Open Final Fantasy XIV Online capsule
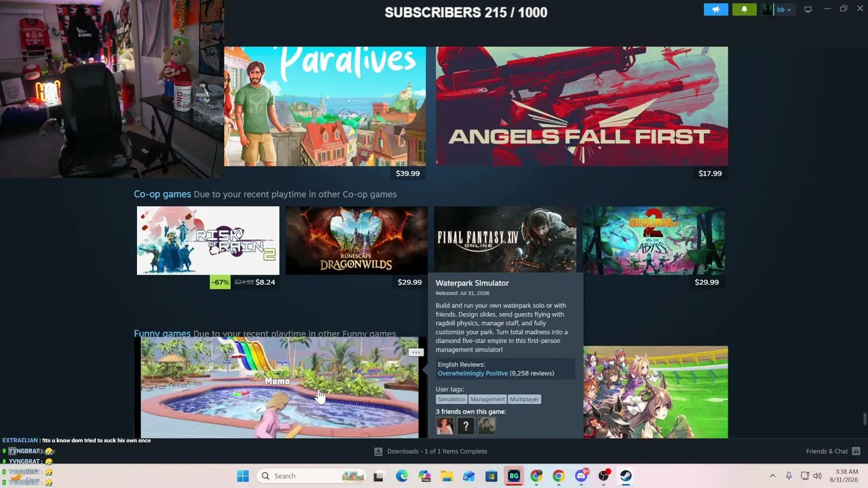The width and height of the screenshot is (868, 488). click(505, 239)
